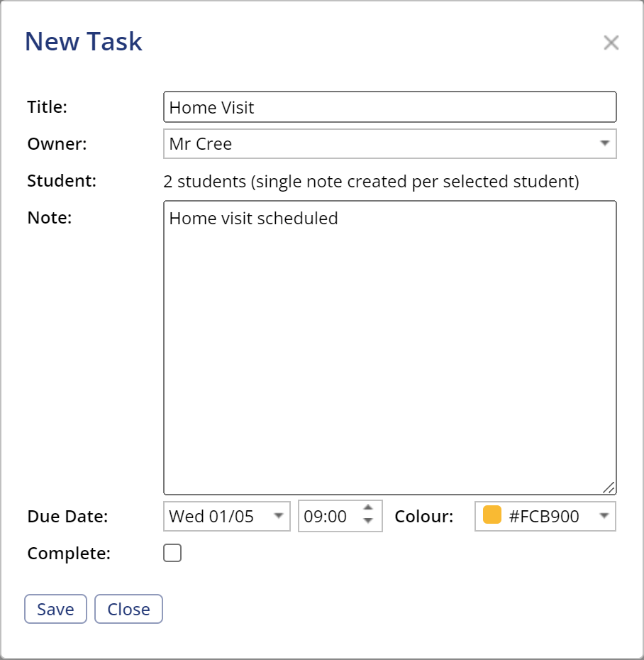Viewport: 644px width, 660px height.
Task: Decrease the time with down spinner arrow
Action: click(x=367, y=522)
